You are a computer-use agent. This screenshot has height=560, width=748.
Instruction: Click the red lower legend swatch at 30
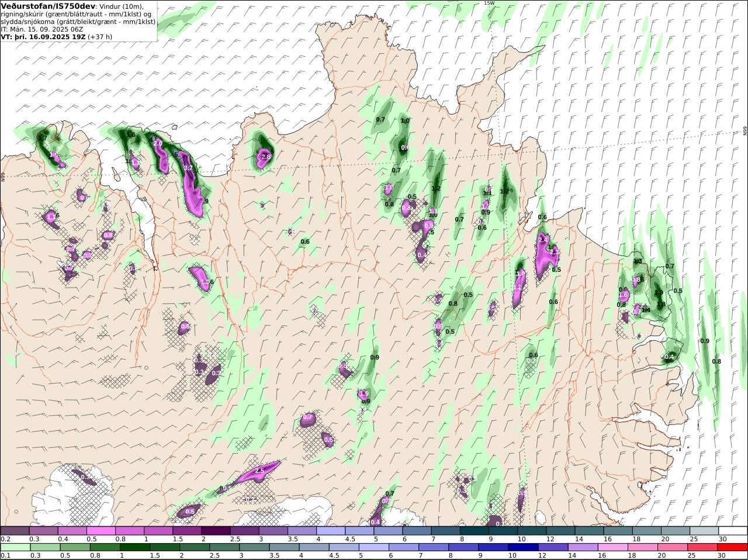733,547
